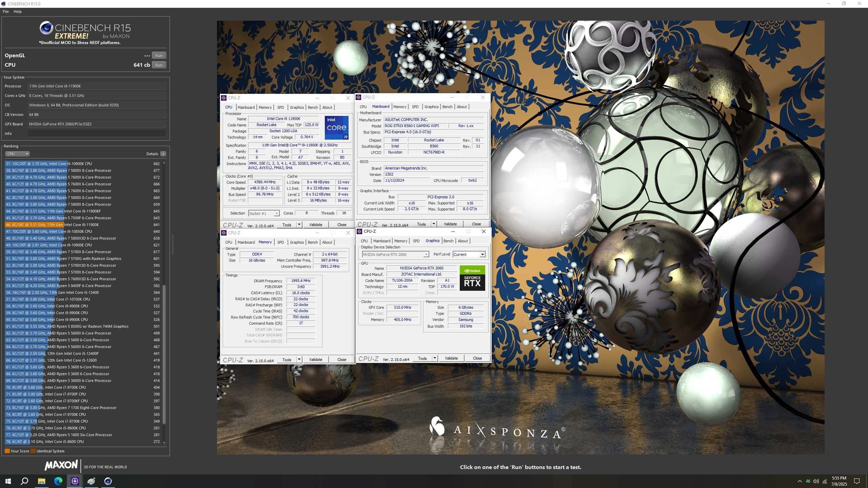Click CPU-Z title icon of Graphics window
868x488 pixels.
tap(359, 231)
